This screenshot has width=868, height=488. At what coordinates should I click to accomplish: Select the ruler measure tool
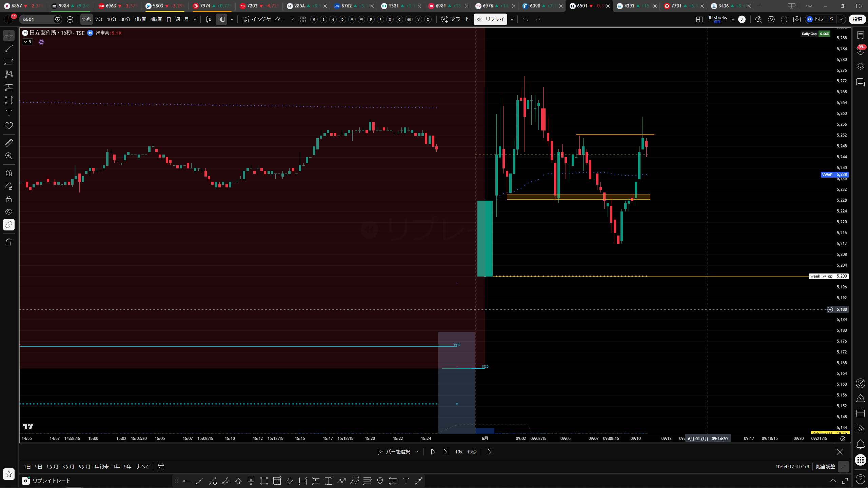[9, 143]
